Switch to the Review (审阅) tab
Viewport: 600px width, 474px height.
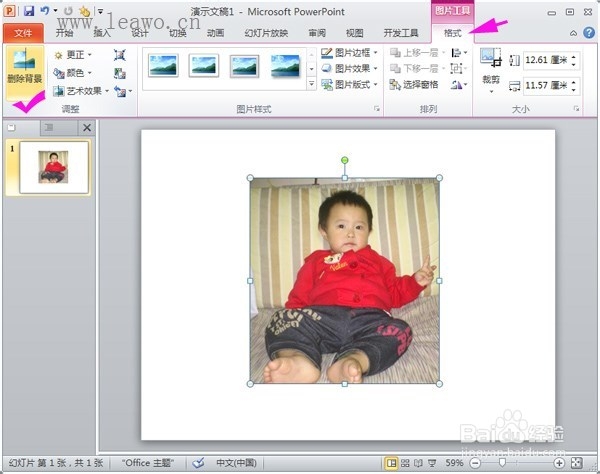pyautogui.click(x=317, y=33)
